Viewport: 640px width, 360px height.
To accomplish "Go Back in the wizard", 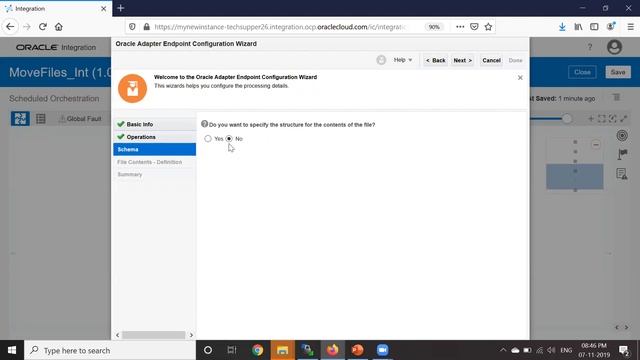I will 436,60.
